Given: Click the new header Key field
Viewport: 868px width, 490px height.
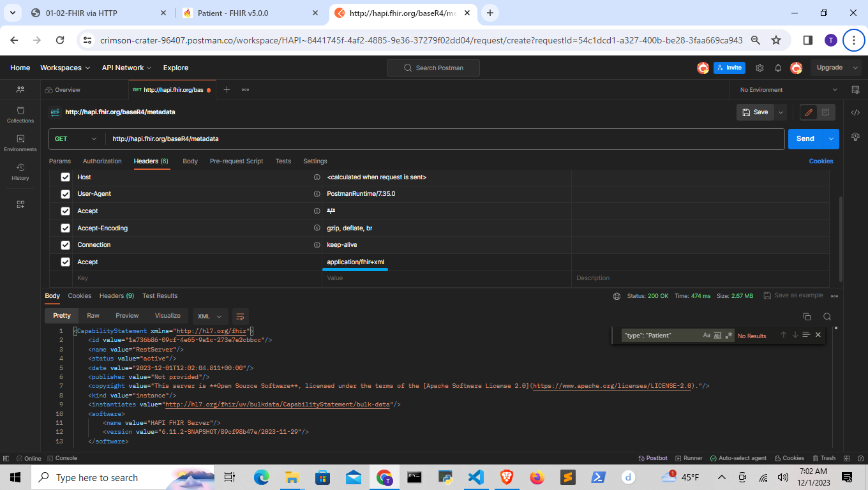Looking at the screenshot, I should click(197, 279).
